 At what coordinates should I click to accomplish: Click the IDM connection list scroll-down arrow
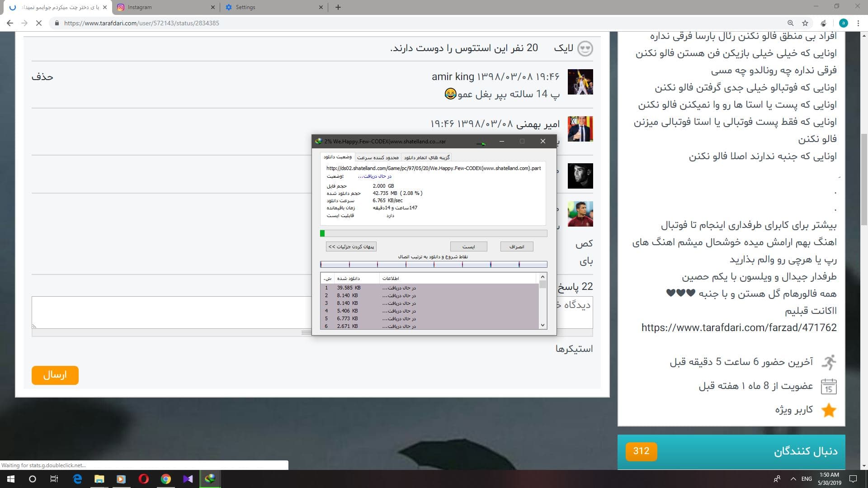(543, 325)
